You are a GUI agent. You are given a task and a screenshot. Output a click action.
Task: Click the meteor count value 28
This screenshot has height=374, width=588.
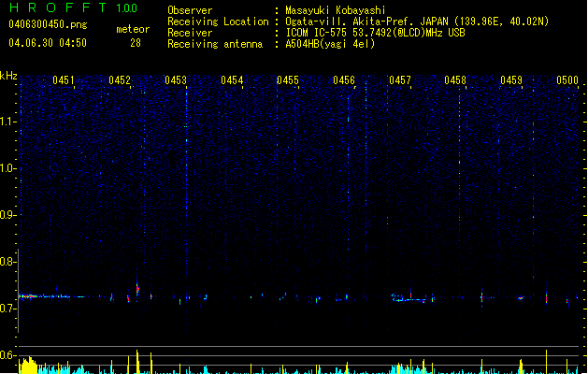(x=136, y=43)
